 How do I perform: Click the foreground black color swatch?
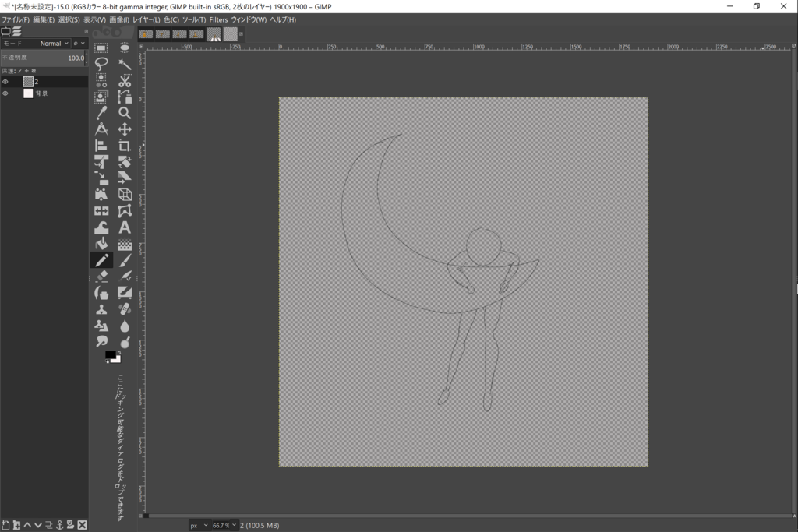pyautogui.click(x=111, y=355)
